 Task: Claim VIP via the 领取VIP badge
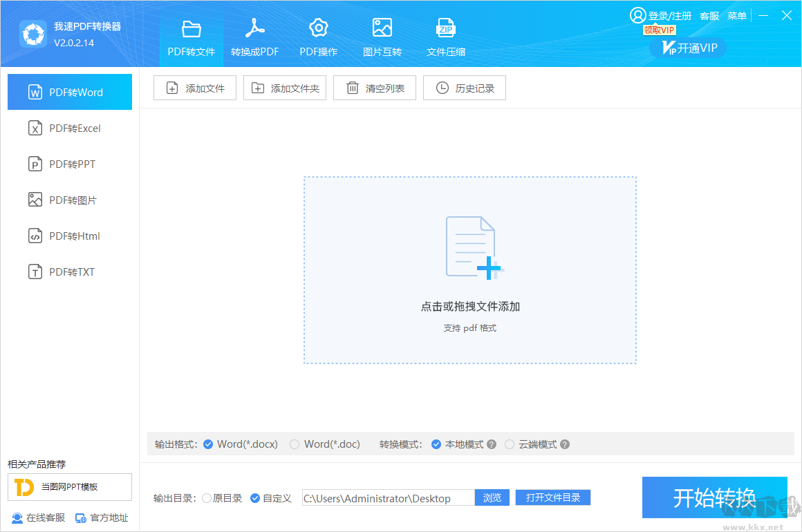pyautogui.click(x=658, y=30)
